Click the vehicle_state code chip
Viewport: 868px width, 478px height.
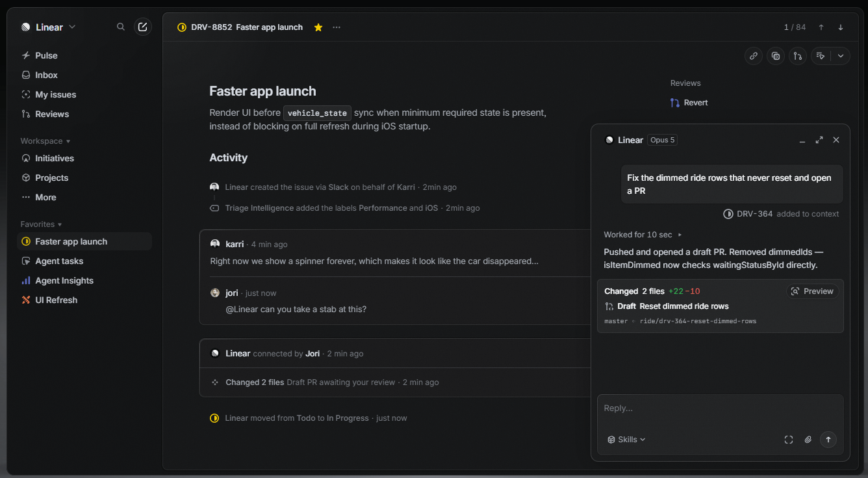pyautogui.click(x=318, y=113)
